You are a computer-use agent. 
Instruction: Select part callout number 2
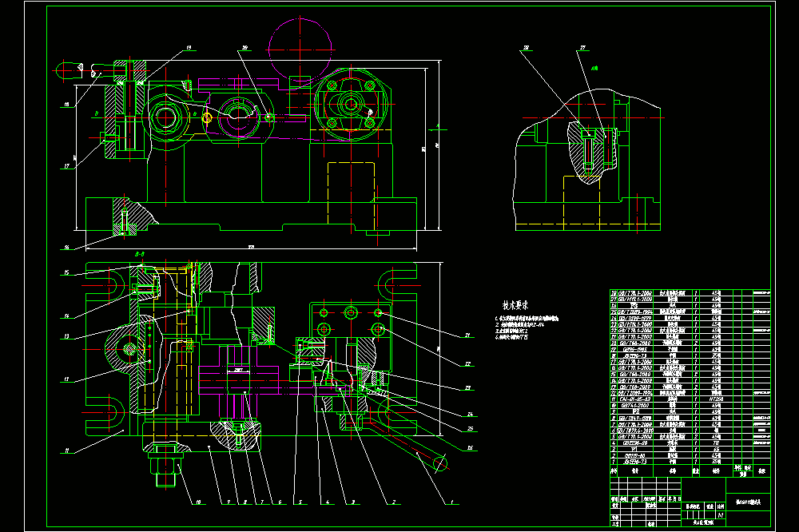click(x=393, y=502)
